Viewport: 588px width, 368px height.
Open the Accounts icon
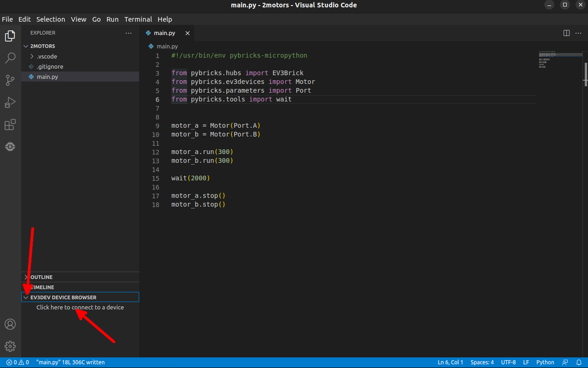tap(10, 324)
